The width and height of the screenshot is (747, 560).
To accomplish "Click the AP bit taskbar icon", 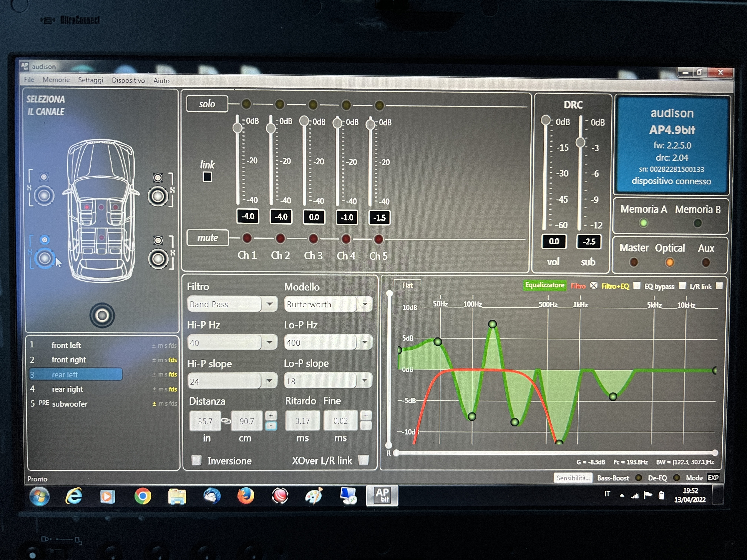I will 382,496.
